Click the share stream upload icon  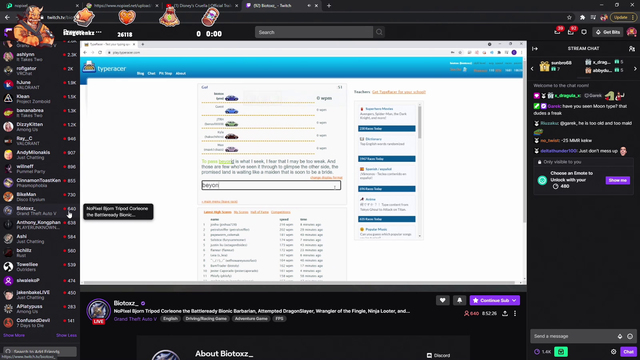pos(505,313)
